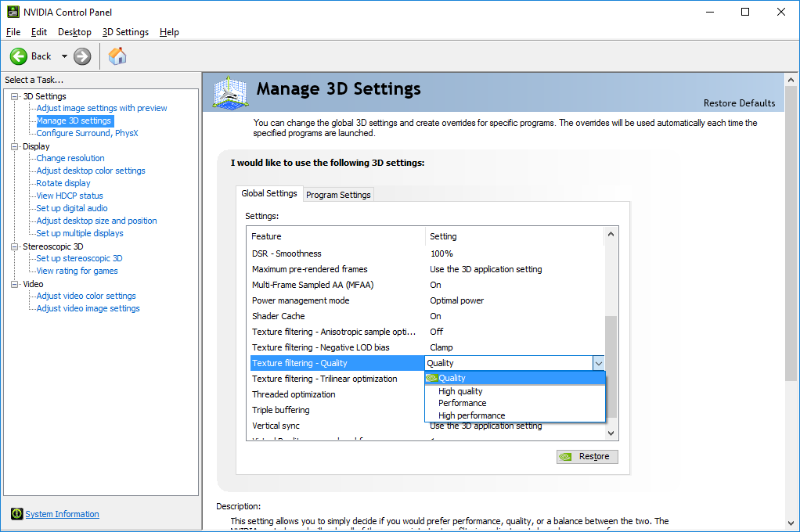This screenshot has height=532, width=800.
Task: Click the NVIDIA icon on Restore button
Action: click(x=565, y=457)
